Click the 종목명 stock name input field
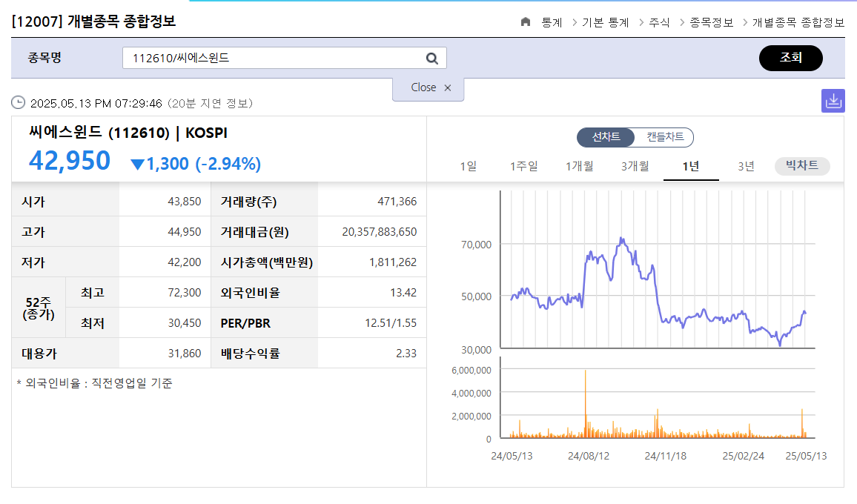Image resolution: width=857 pixels, height=504 pixels. [x=274, y=58]
